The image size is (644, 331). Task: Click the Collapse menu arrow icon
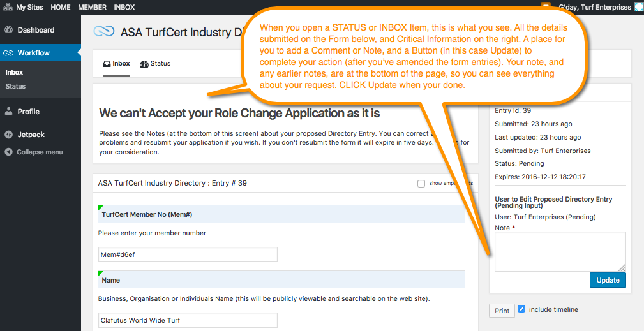click(x=8, y=152)
